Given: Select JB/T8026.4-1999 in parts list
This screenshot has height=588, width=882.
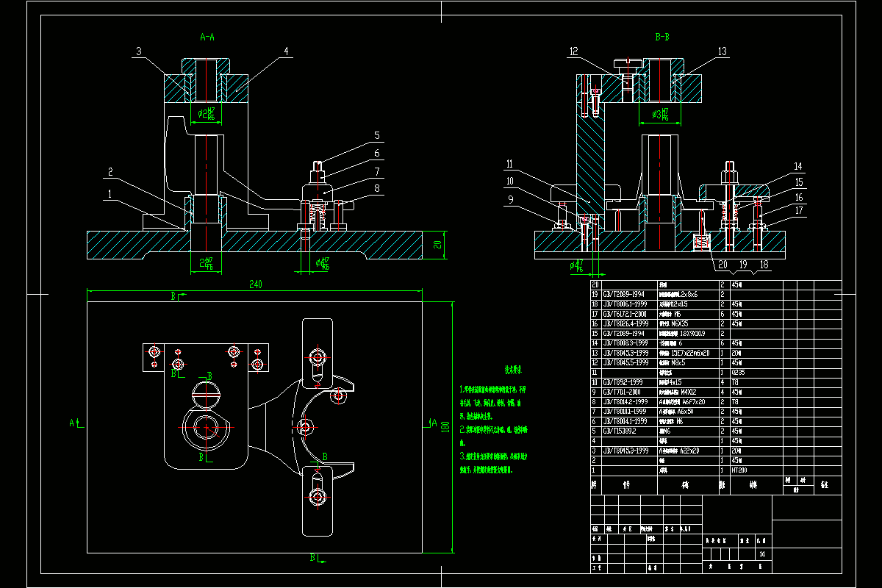Looking at the screenshot, I should pos(625,323).
